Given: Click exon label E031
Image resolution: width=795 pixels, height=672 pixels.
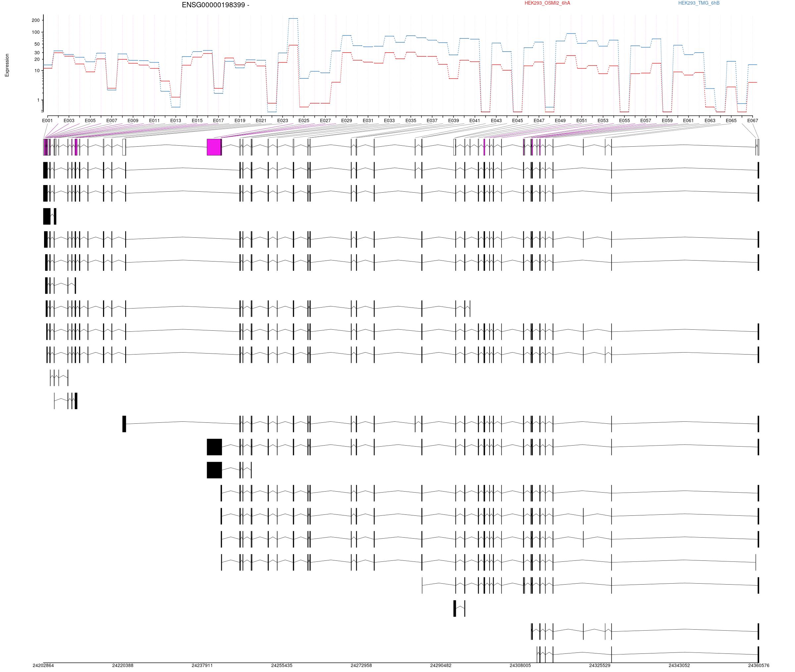Looking at the screenshot, I should click(368, 121).
